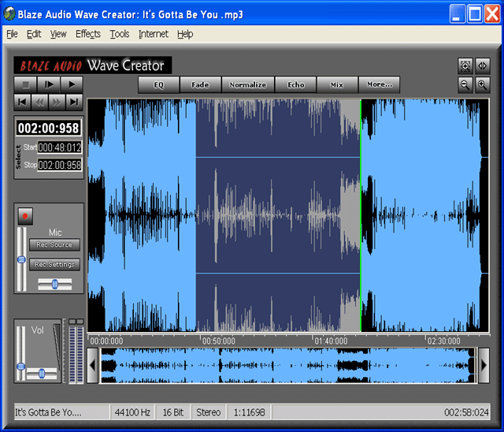This screenshot has width=504, height=432.
Task: Click the Blaze Audio Wave Creator logo
Action: pos(93,65)
